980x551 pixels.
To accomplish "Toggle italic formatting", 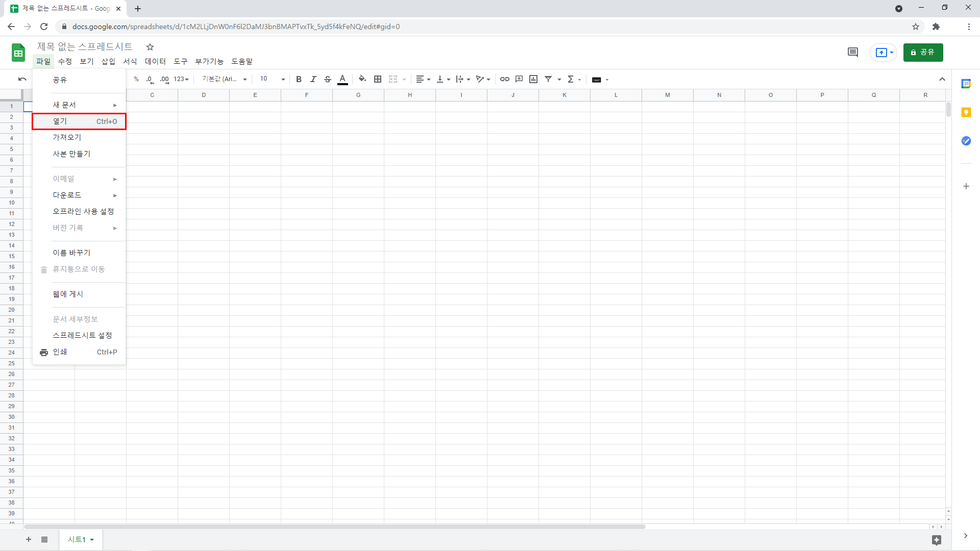I will (x=313, y=79).
